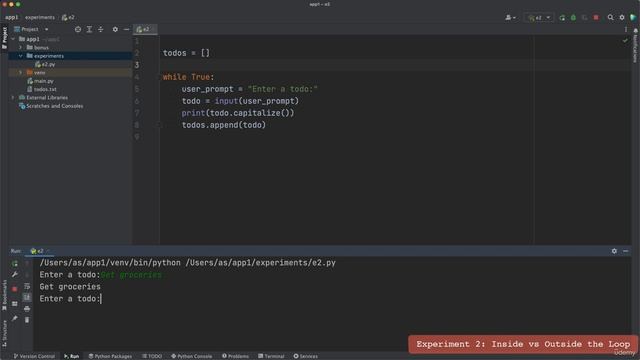This screenshot has width=640, height=360.
Task: Click the layout icon in Run panel sidebar
Action: (x=15, y=304)
